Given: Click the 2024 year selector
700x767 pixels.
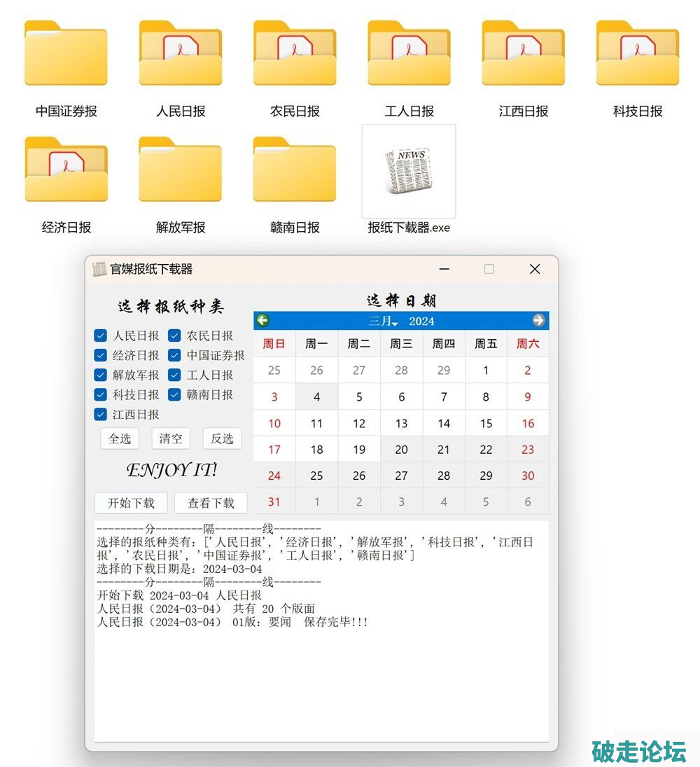Looking at the screenshot, I should pos(421,322).
